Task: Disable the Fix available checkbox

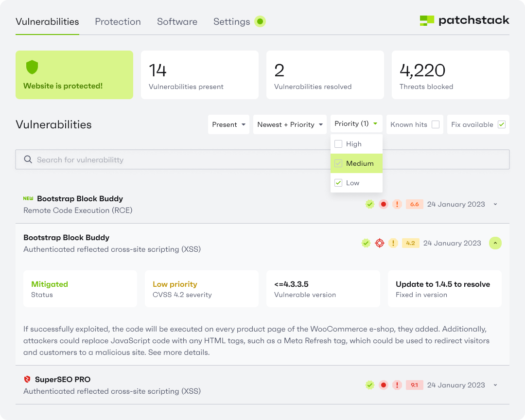Action: pyautogui.click(x=502, y=124)
